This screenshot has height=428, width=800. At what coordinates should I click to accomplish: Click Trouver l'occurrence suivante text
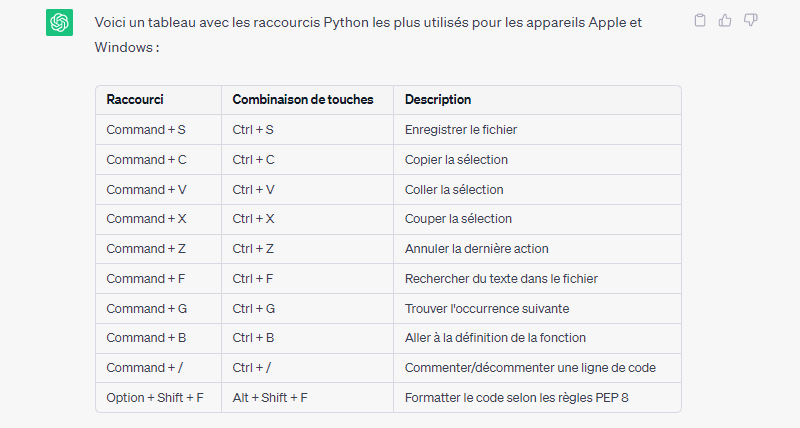[486, 308]
